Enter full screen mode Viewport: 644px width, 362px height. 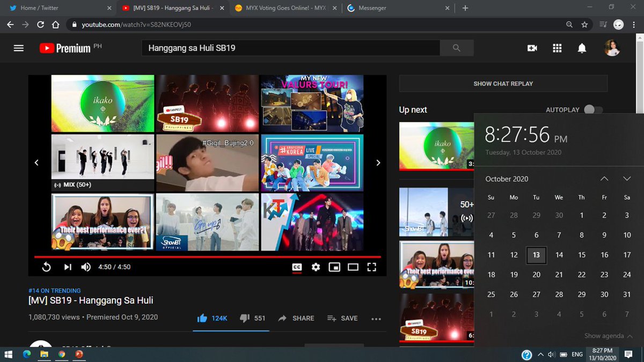click(x=371, y=267)
